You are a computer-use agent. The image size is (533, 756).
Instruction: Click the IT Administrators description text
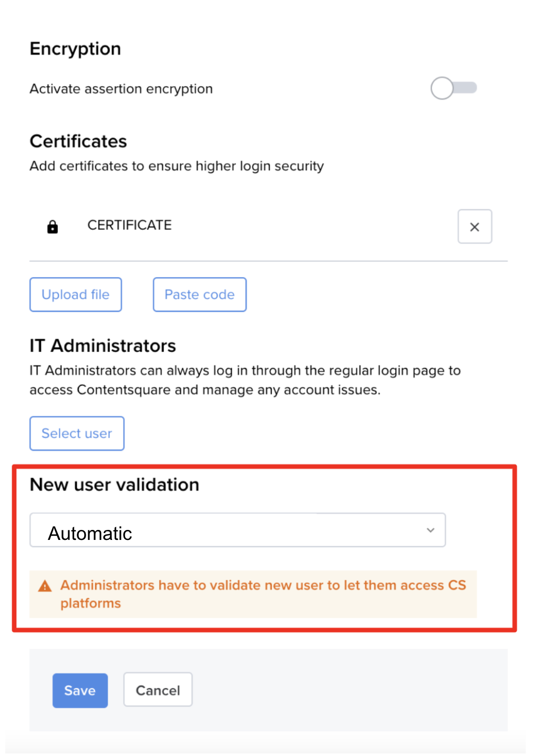point(244,380)
